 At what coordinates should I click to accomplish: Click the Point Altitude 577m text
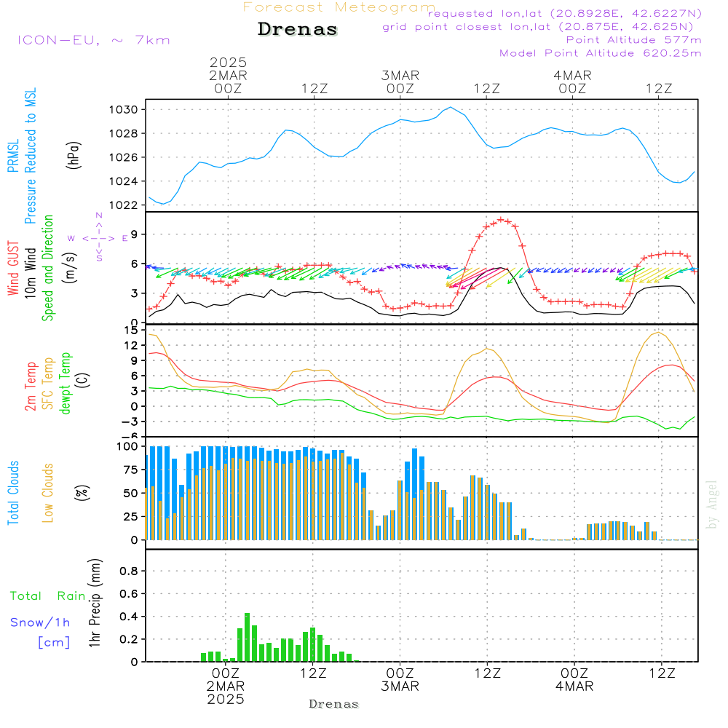(x=633, y=40)
